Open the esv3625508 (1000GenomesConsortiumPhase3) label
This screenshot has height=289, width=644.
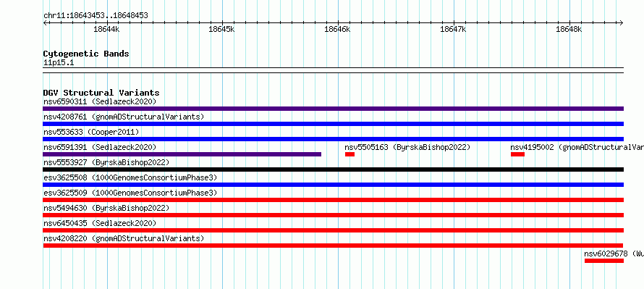130,177
